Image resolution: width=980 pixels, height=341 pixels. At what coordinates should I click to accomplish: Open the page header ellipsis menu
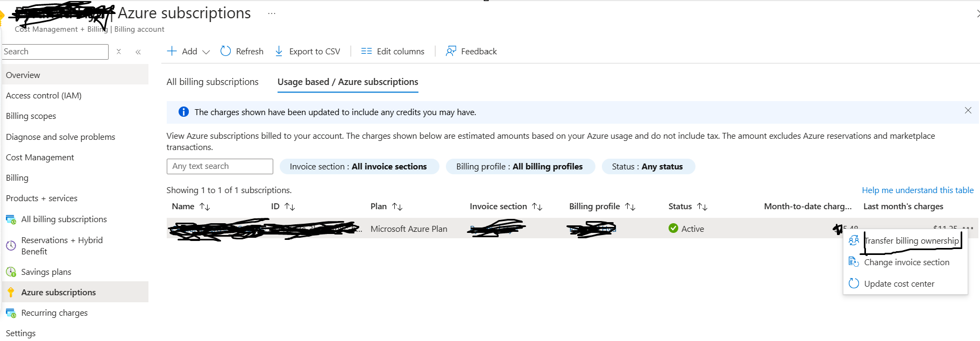pyautogui.click(x=272, y=13)
